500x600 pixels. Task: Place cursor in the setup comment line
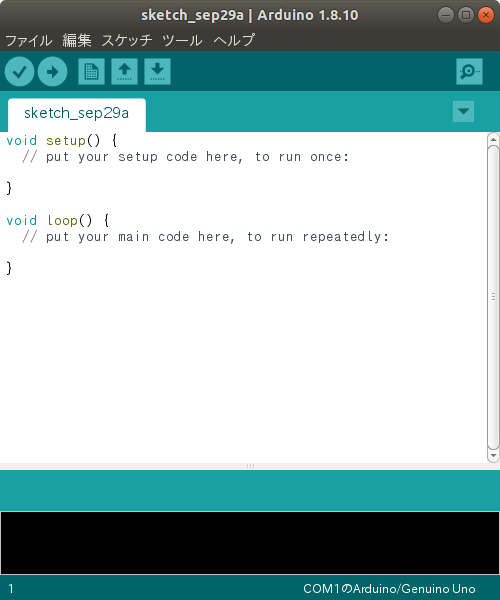tap(186, 157)
